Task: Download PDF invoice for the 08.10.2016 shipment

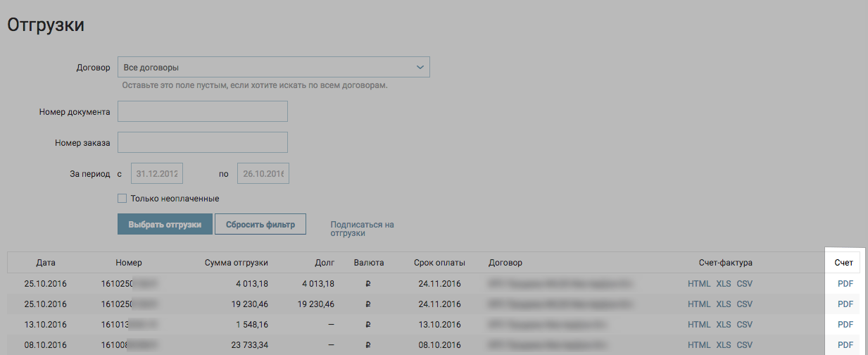Action: [x=845, y=345]
